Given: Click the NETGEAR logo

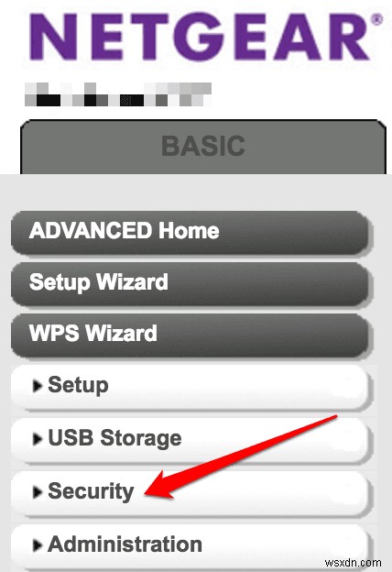Looking at the screenshot, I should 205,37.
